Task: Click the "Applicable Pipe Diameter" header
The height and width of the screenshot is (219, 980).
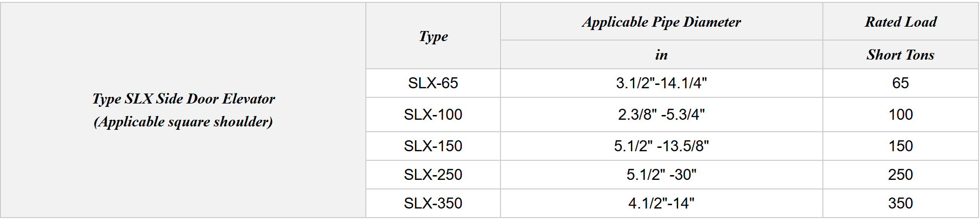Action: tap(661, 22)
